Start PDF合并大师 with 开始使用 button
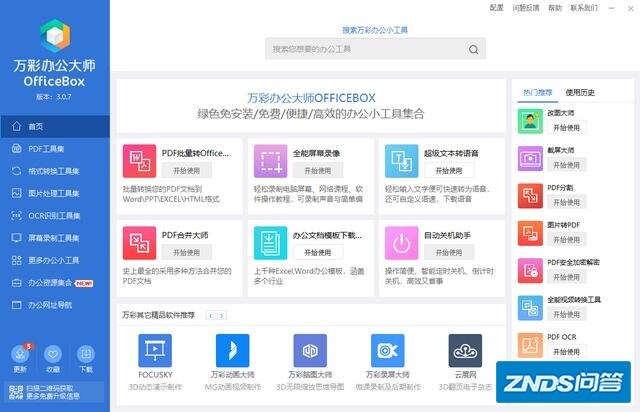This screenshot has height=412, width=640. [x=187, y=252]
